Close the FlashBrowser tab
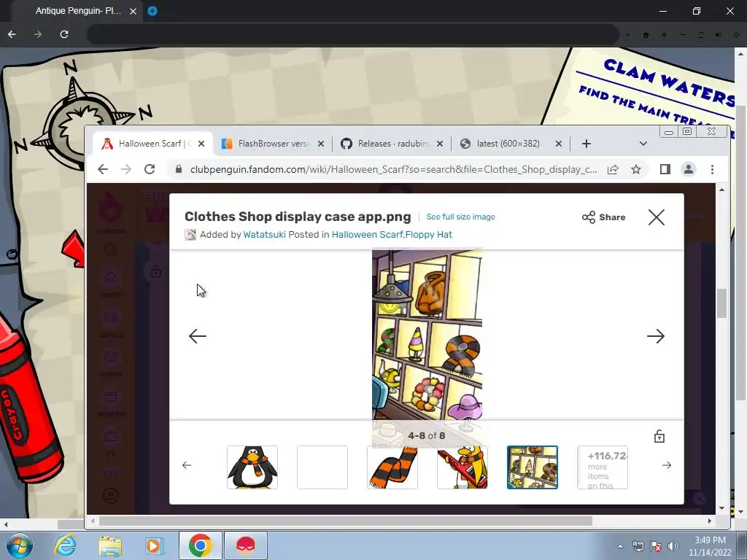 (x=321, y=144)
